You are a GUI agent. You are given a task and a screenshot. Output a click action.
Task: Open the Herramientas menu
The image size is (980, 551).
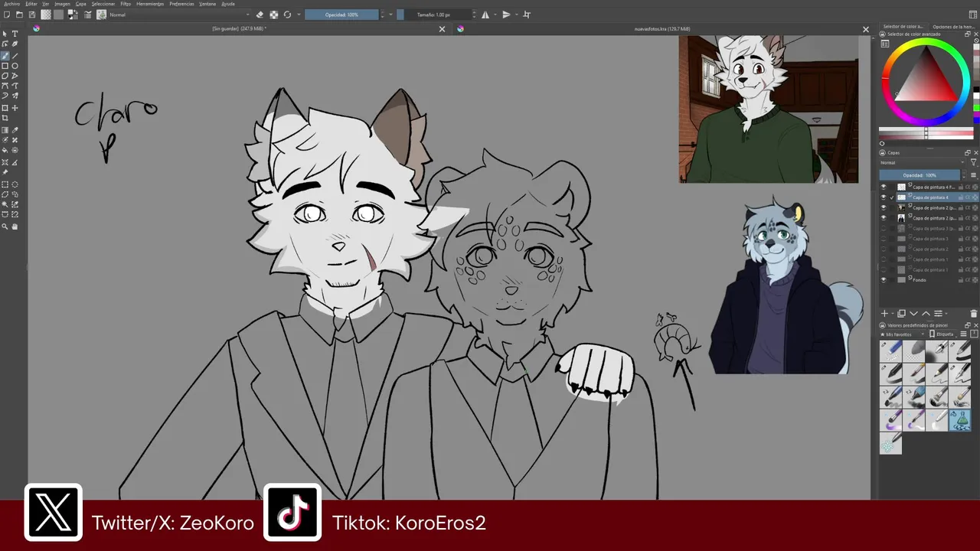tap(149, 4)
